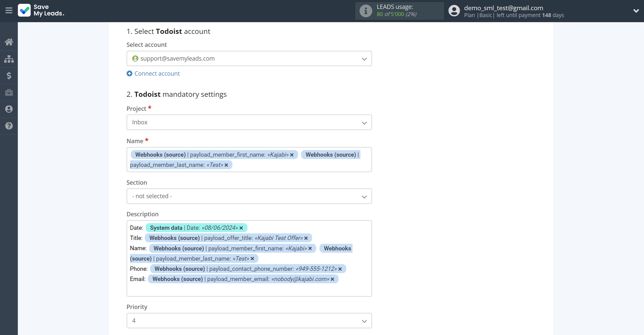Click the LEADS usage info icon

(x=366, y=11)
